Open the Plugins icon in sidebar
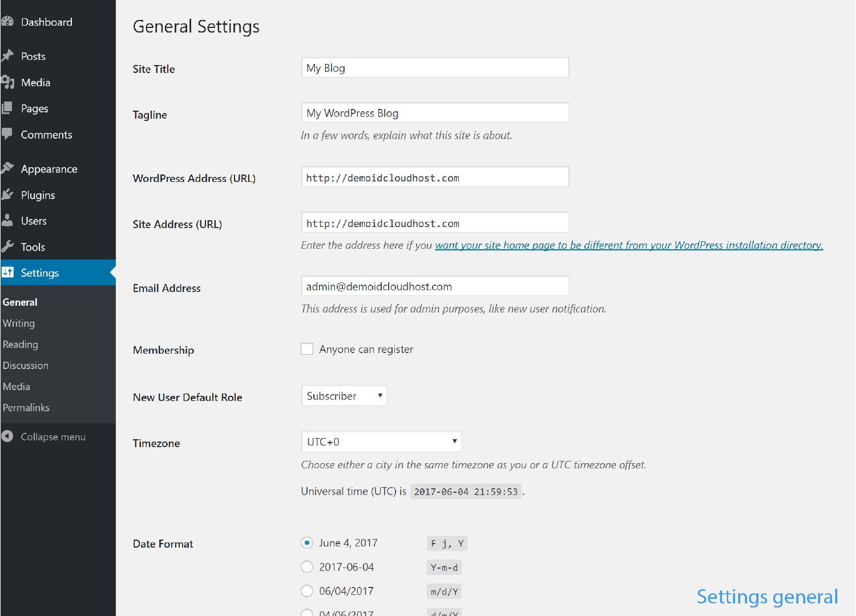 8,194
